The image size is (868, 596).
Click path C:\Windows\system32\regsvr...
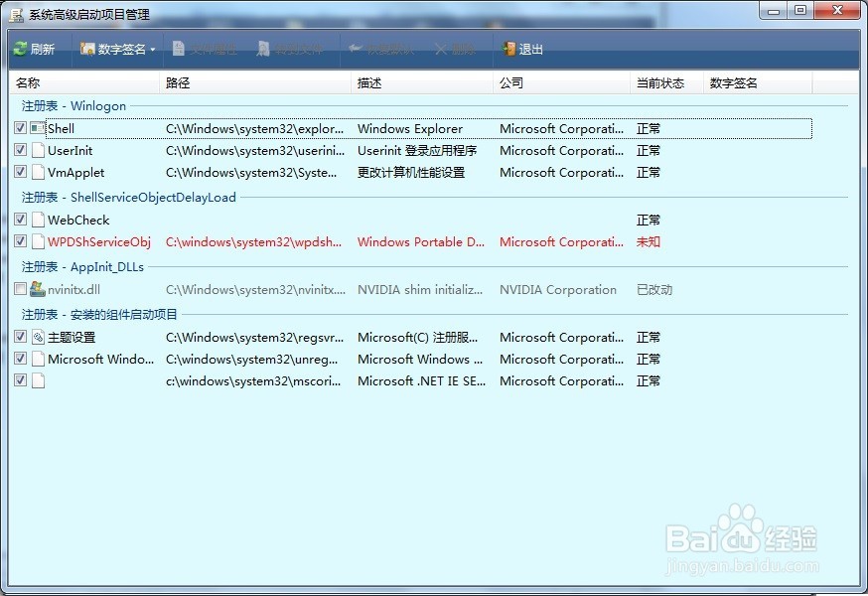[x=254, y=338]
